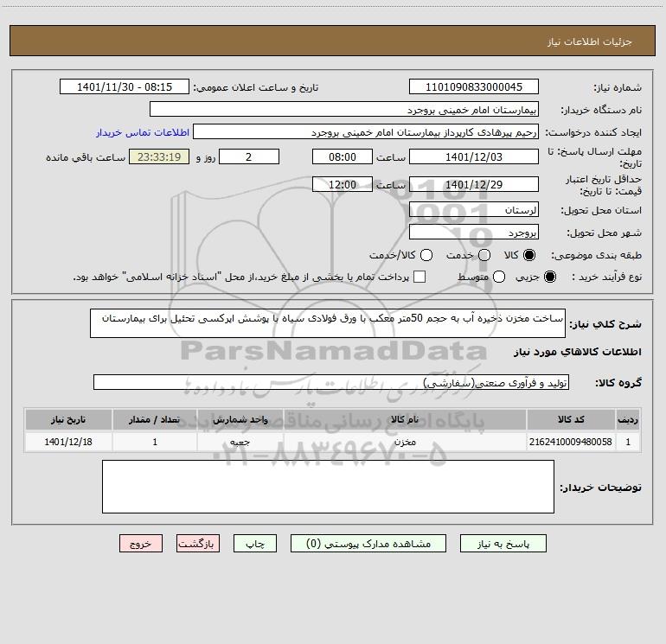Open the اطلاعات تماس خریدار link
This screenshot has height=644, width=666.
pos(143,132)
